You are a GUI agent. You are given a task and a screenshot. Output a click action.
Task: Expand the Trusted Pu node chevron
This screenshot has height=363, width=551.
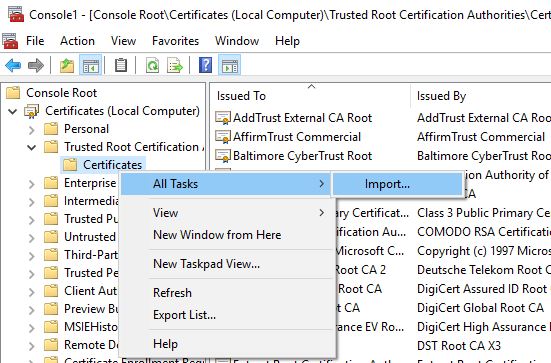[x=32, y=220]
